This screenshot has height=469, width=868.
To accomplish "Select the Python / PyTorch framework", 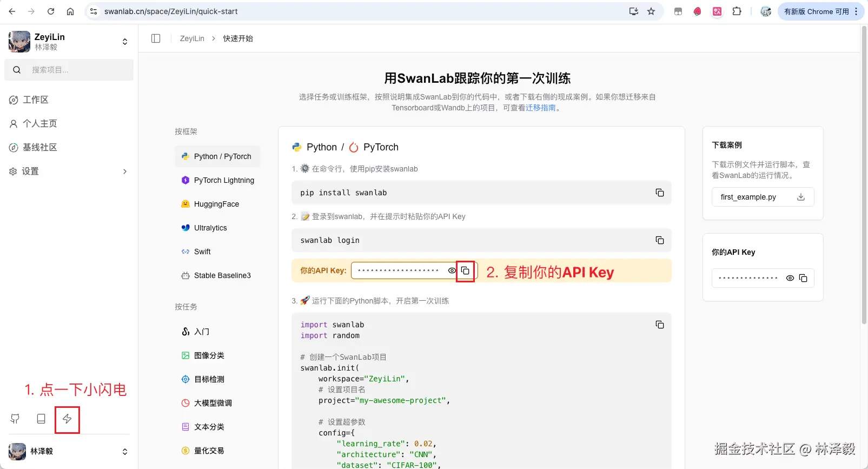I will click(217, 156).
